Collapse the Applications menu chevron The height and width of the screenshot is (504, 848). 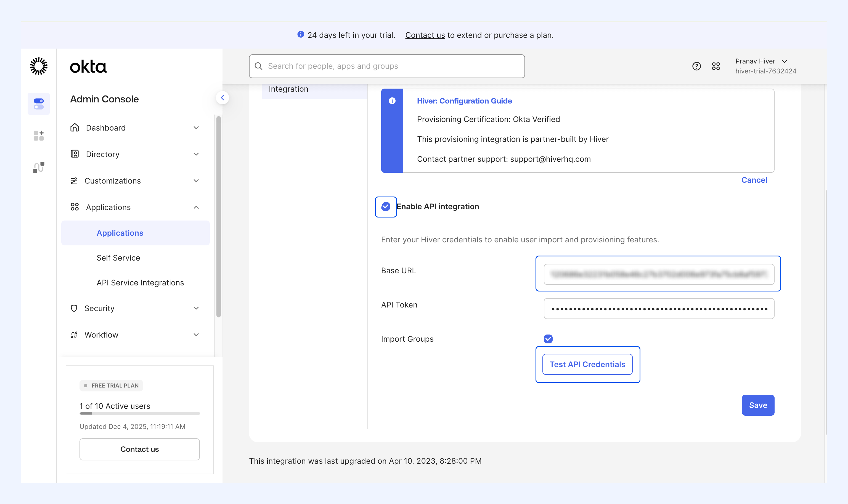[x=196, y=207]
